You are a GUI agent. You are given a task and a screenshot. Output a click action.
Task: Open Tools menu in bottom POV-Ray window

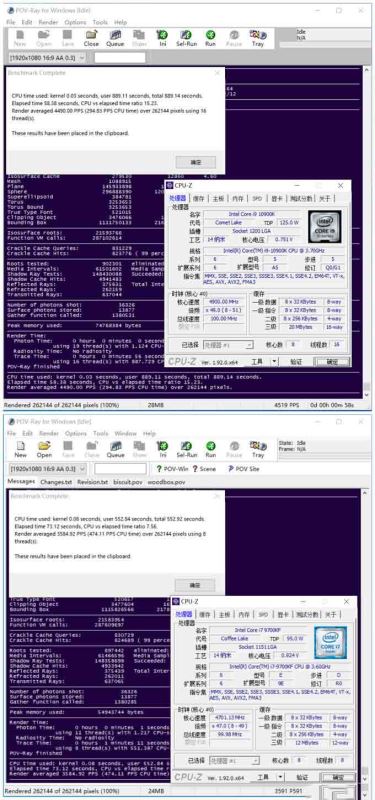click(x=100, y=433)
